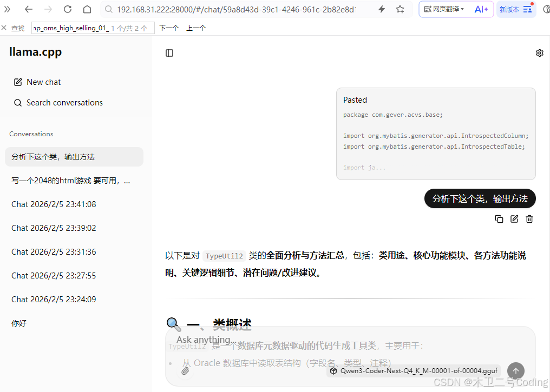Screen dimensions: 550x392
Task: Click the lightning bolt icon
Action: 382,9
